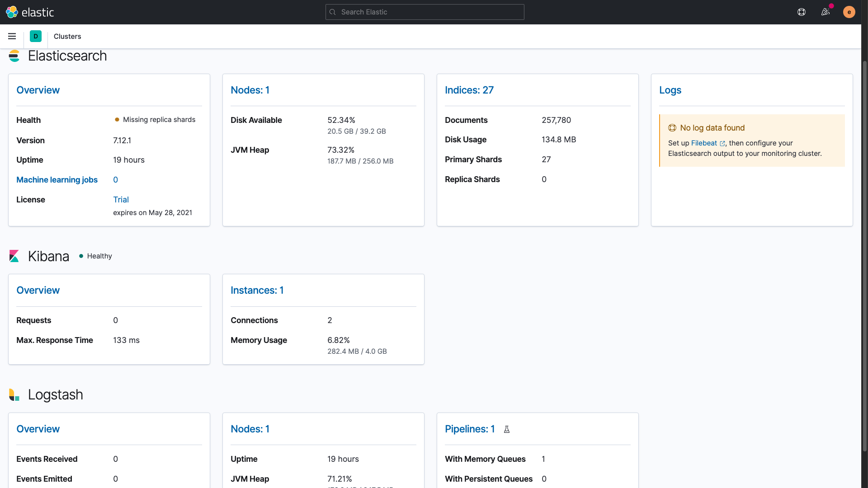Click the beaker icon next to Pipelines
This screenshot has height=488, width=868.
(x=506, y=429)
